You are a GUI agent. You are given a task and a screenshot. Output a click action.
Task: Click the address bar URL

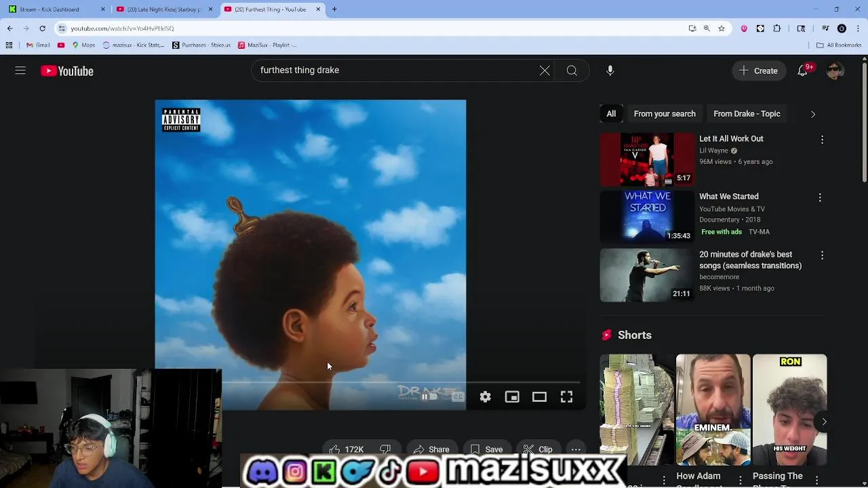coord(122,28)
